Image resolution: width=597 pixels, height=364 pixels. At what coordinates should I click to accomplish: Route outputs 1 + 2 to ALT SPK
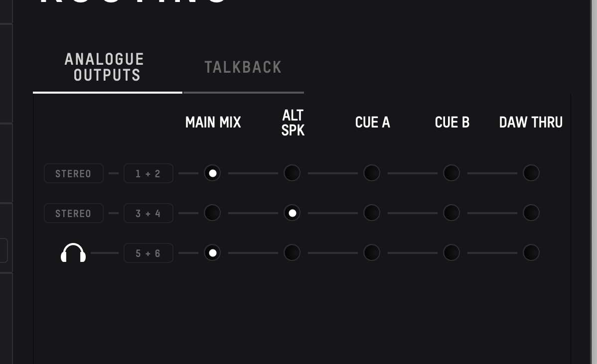(292, 173)
